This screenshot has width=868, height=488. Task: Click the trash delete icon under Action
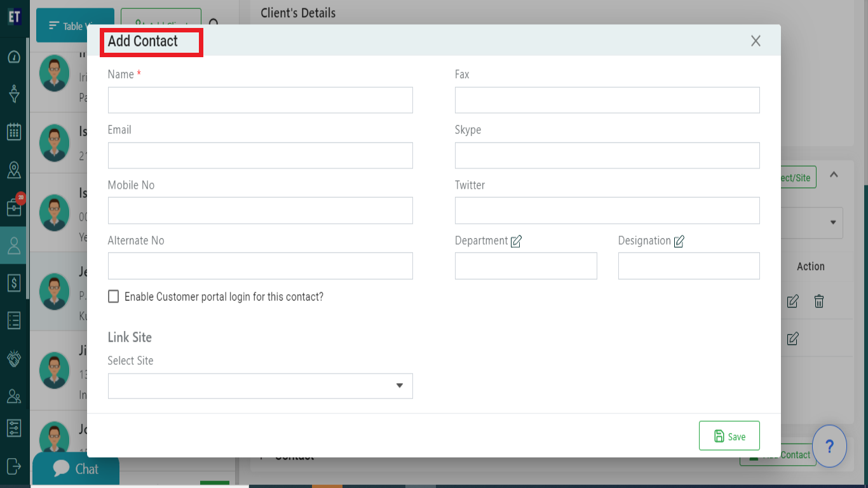click(819, 301)
